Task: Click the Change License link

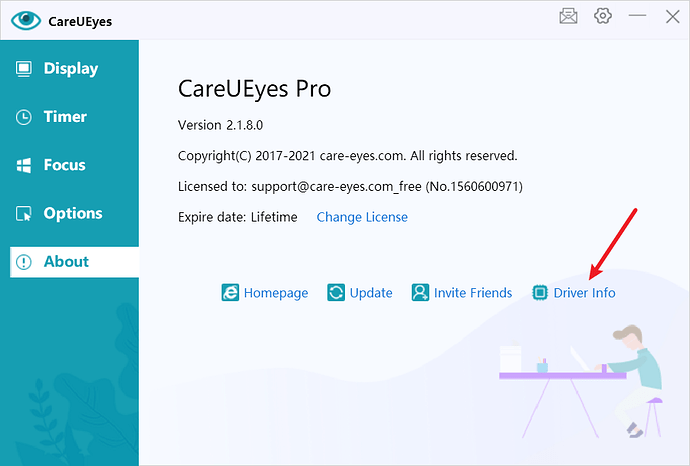Action: coord(362,217)
